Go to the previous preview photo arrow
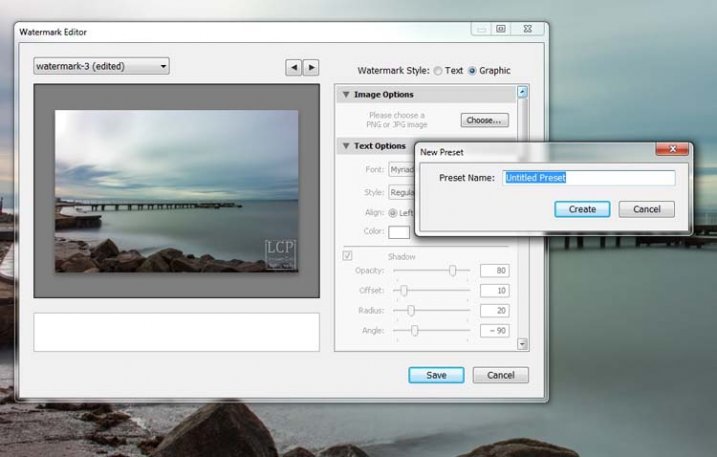This screenshot has height=457, width=717. point(293,67)
